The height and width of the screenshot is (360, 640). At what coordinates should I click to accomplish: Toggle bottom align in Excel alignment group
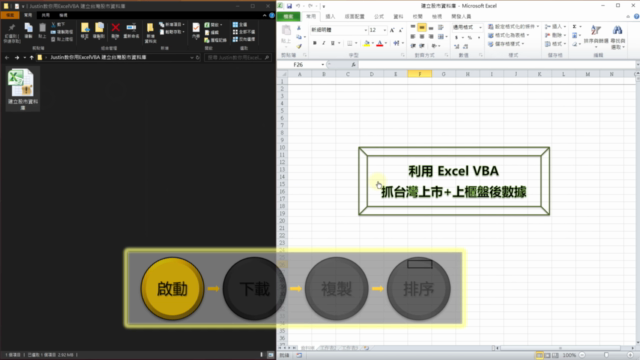431,27
